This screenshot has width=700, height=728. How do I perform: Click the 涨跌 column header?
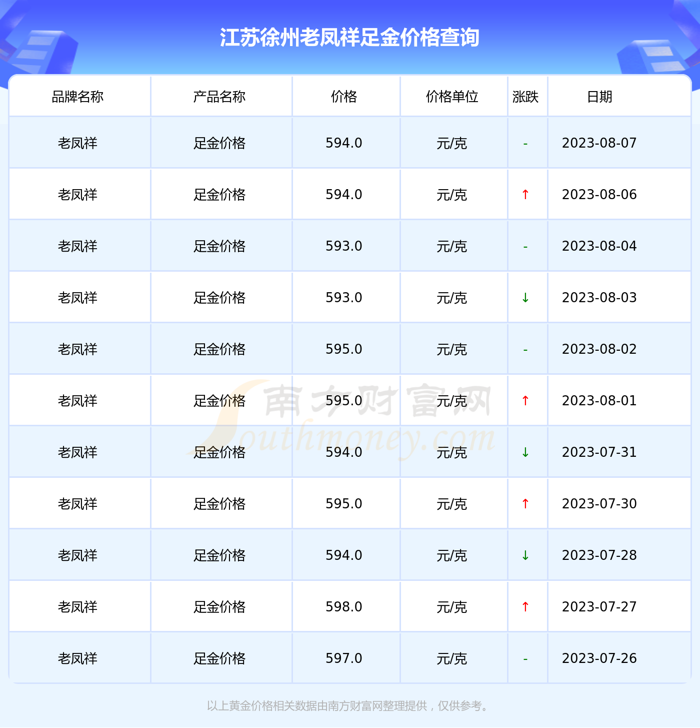(525, 97)
